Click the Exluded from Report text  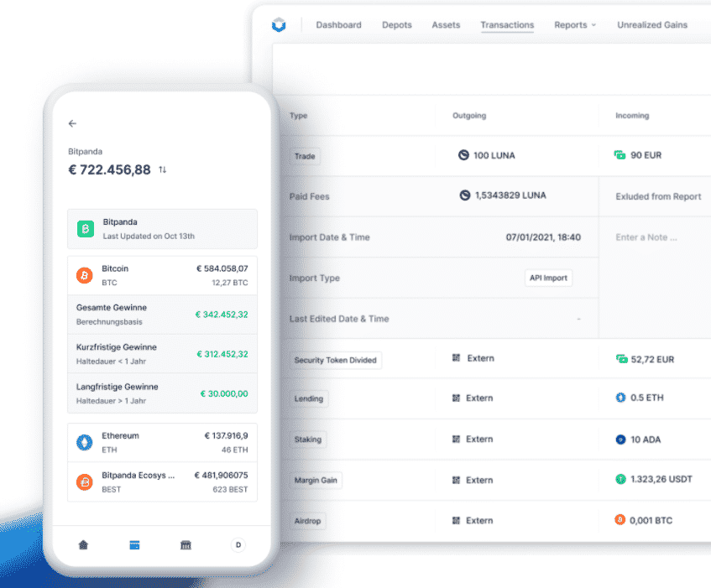658,196
